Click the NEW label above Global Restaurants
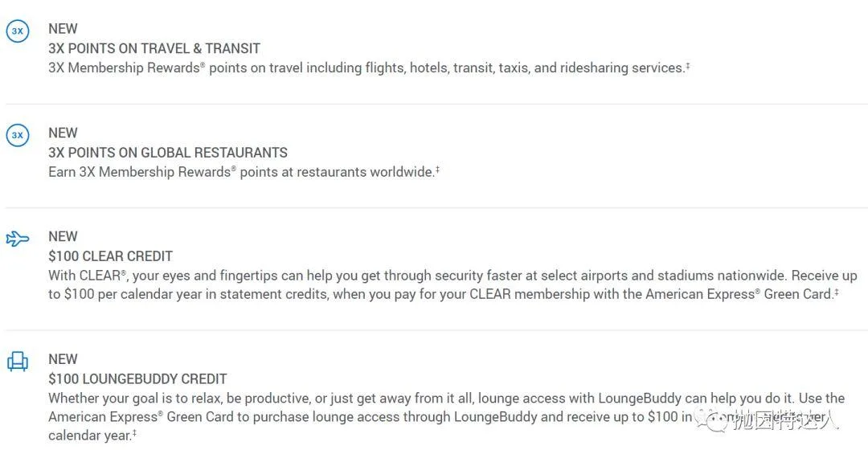The image size is (868, 458). tap(63, 133)
